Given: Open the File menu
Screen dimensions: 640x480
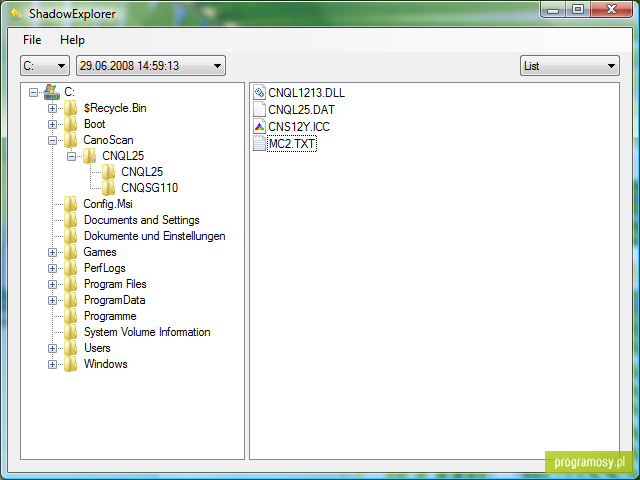Looking at the screenshot, I should (32, 40).
